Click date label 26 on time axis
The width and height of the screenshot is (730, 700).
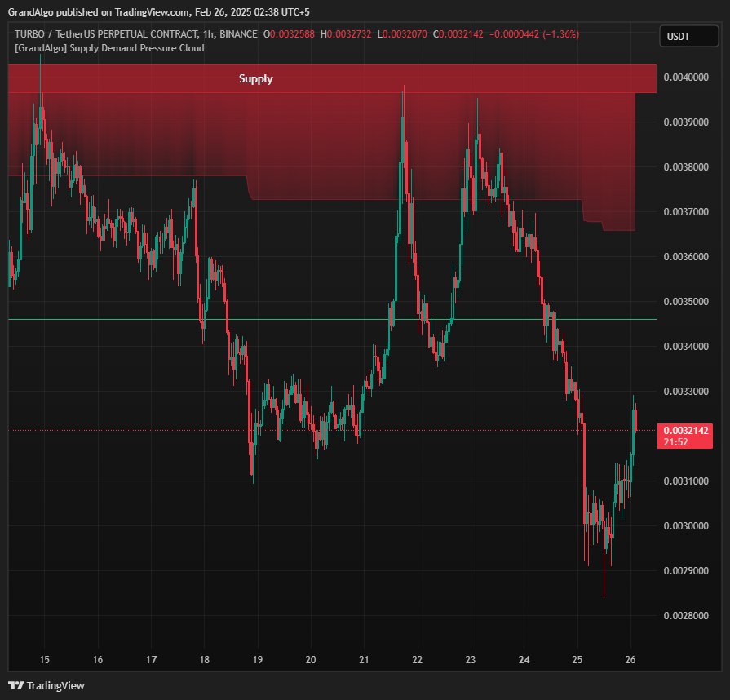point(630,659)
